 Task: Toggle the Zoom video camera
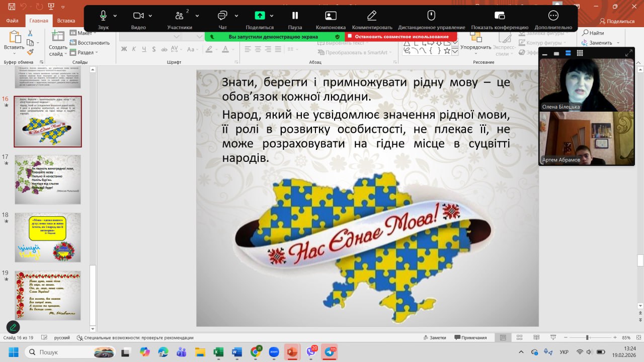coord(138,16)
